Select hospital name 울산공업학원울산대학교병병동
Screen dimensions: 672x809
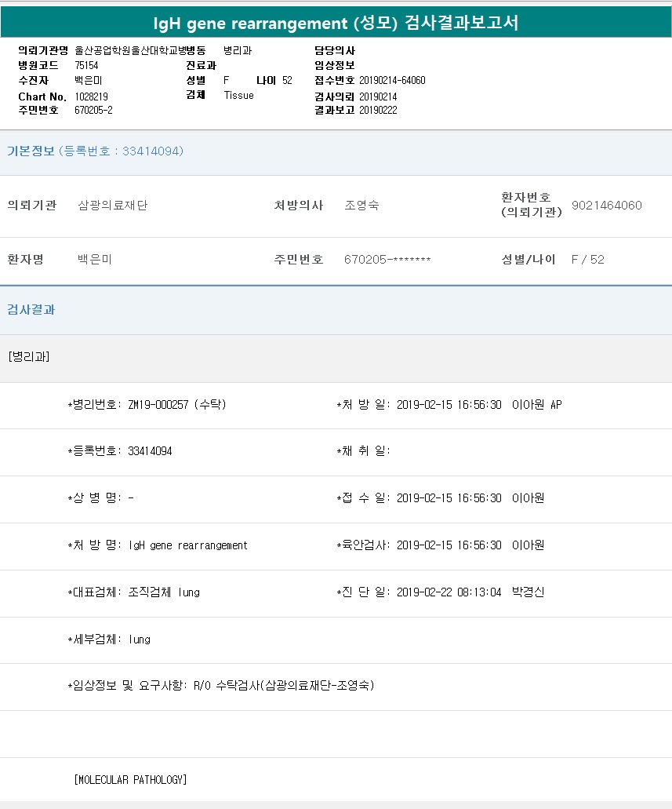[x=140, y=50]
